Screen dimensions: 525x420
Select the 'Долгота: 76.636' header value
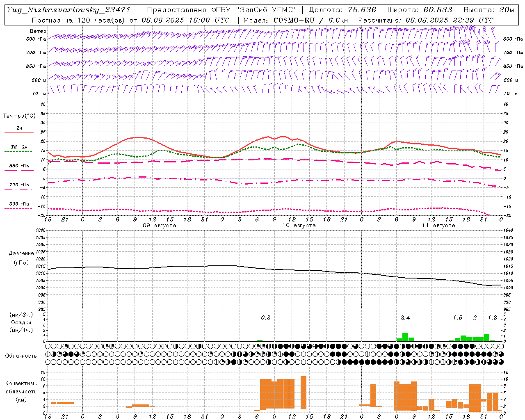pos(342,10)
